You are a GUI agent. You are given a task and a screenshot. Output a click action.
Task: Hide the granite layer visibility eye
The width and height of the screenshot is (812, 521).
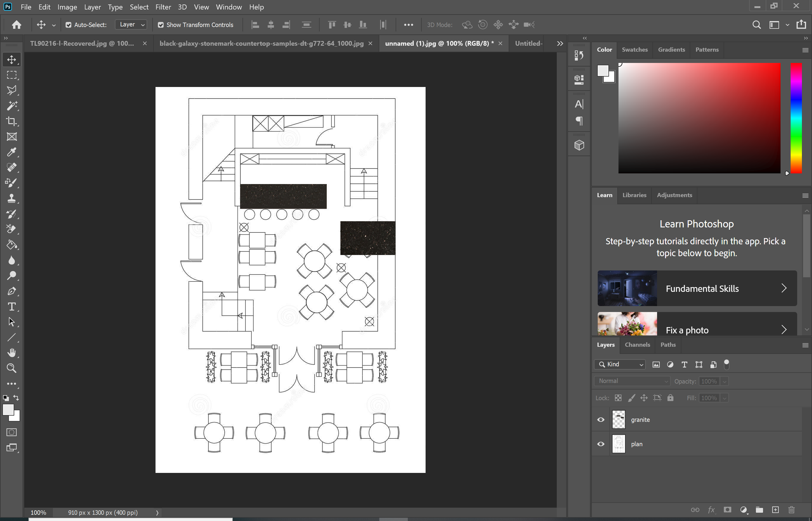pyautogui.click(x=600, y=419)
